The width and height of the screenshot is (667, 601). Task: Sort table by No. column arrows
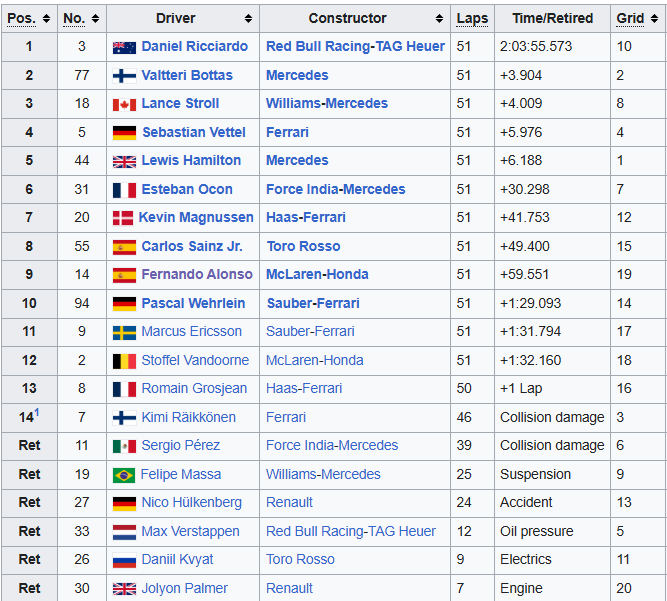coord(95,19)
